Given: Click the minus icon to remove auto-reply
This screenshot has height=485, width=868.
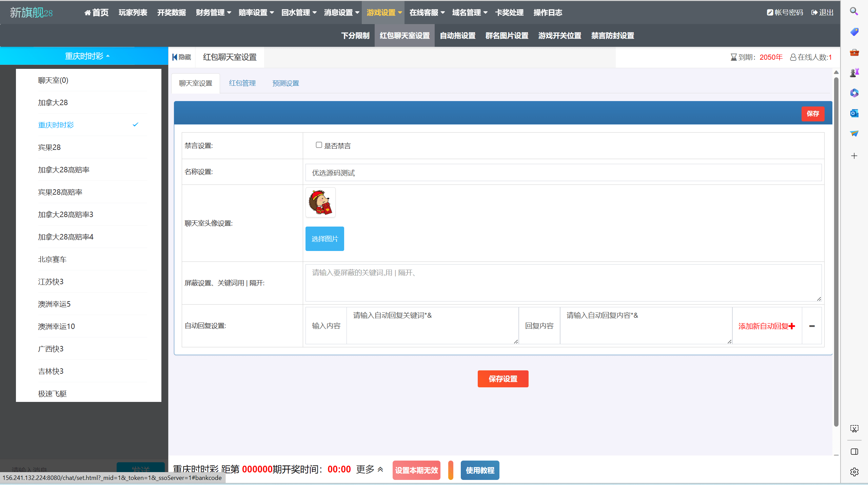Looking at the screenshot, I should tap(812, 326).
